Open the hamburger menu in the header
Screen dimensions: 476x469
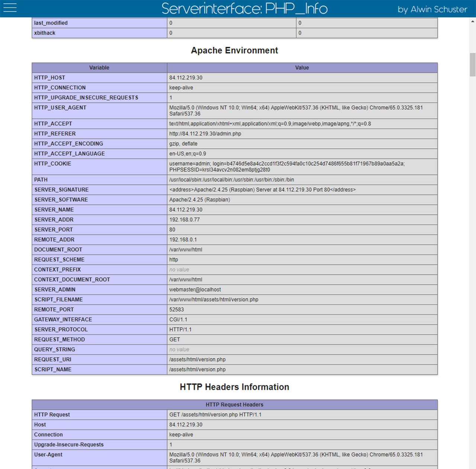point(10,8)
